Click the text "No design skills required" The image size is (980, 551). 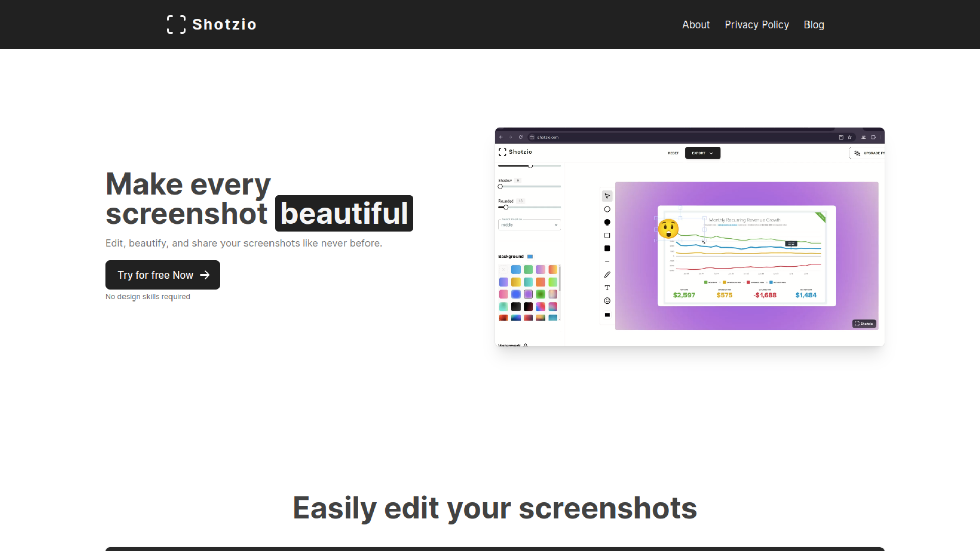(x=148, y=297)
